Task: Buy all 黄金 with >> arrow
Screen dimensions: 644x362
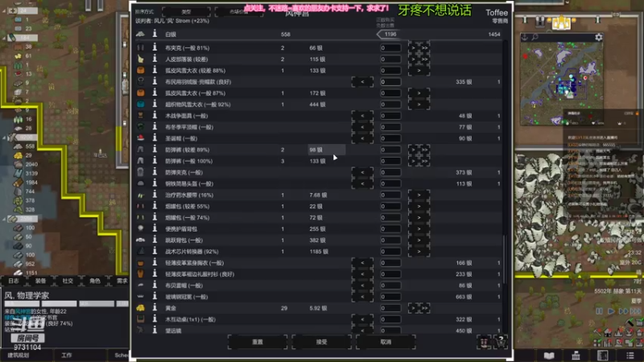Action: point(424,308)
